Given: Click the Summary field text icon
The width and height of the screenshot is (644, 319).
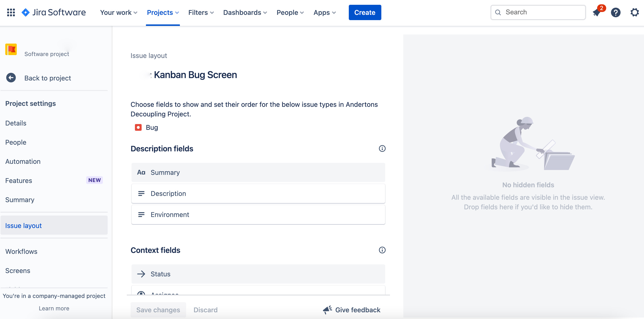Looking at the screenshot, I should [141, 172].
